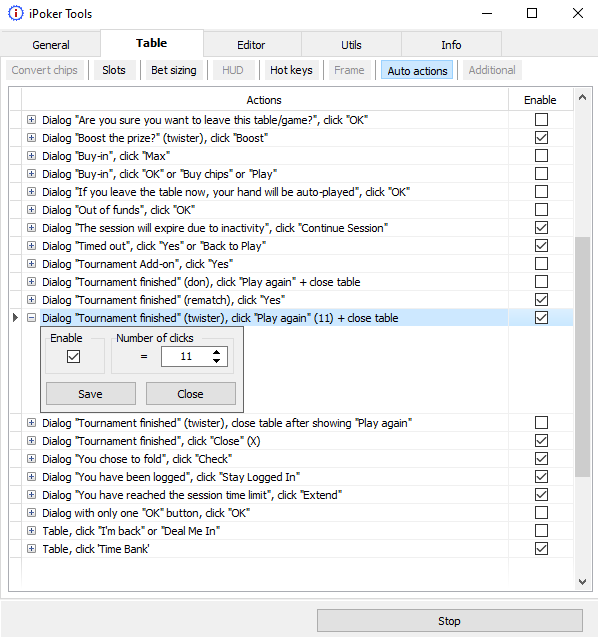This screenshot has height=637, width=598.
Task: Close the twister action details panel
Action: [x=191, y=394]
